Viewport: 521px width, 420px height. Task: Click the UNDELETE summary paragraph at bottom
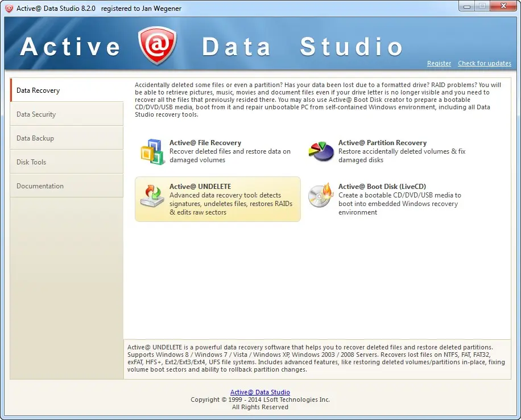(x=316, y=359)
